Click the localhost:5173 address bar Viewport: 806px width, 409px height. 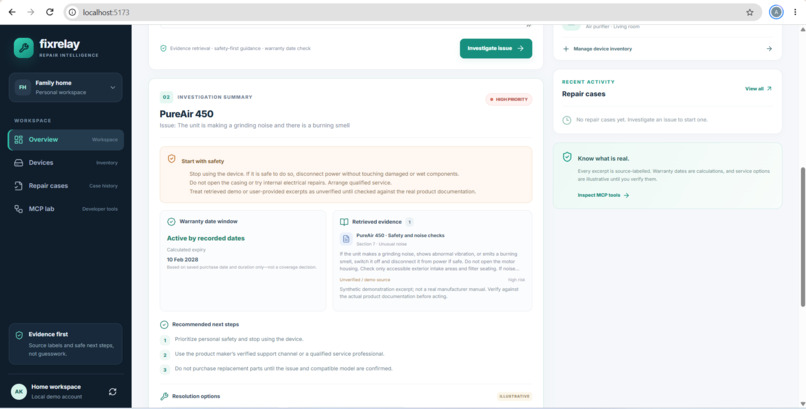(412, 12)
